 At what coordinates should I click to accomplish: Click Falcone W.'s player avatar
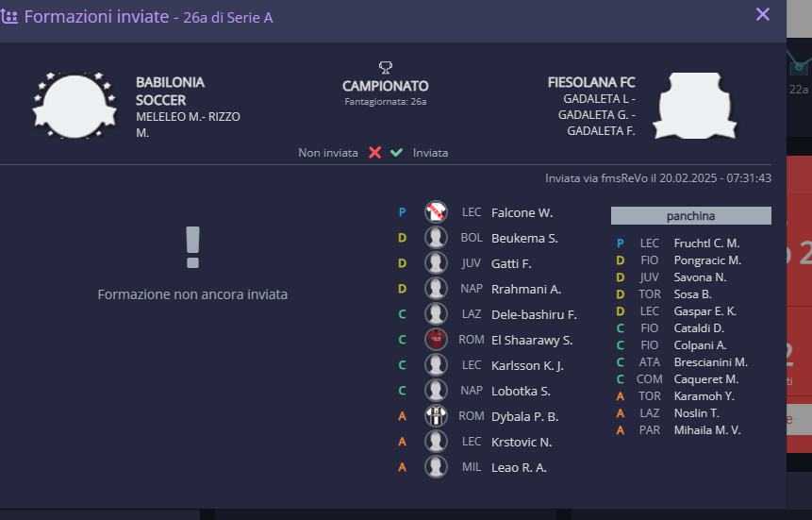pos(436,212)
